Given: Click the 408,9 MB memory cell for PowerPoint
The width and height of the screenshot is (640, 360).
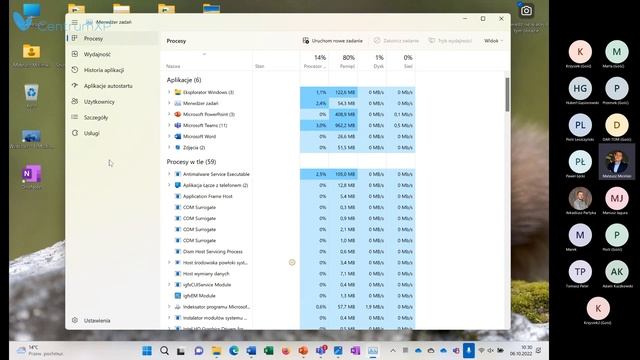Looking at the screenshot, I should (343, 114).
